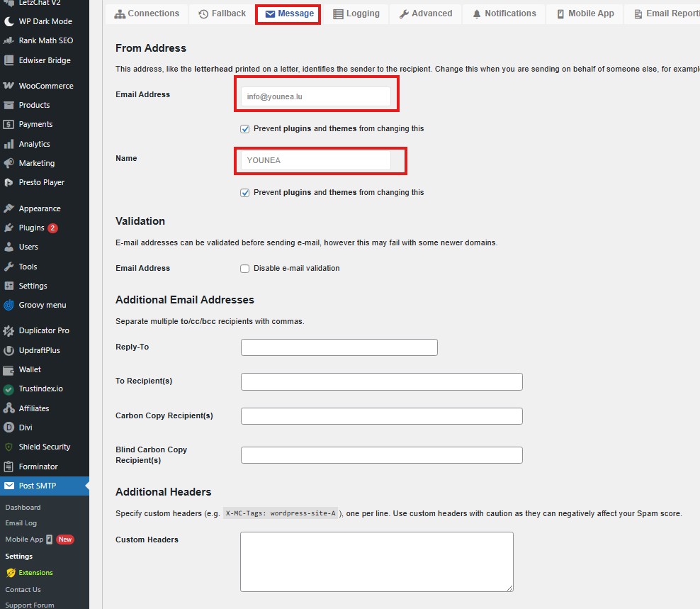Open LetzChat V2 menu item
The image size is (700, 609).
pos(39,3)
